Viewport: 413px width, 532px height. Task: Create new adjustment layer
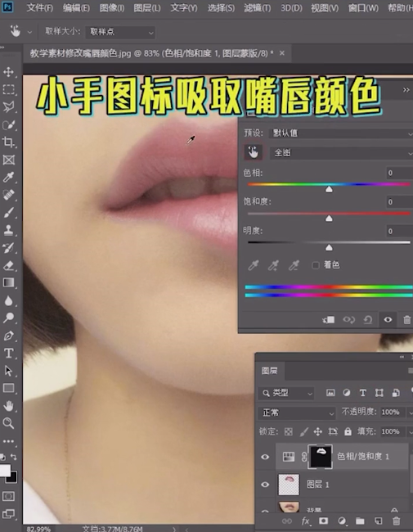click(342, 521)
